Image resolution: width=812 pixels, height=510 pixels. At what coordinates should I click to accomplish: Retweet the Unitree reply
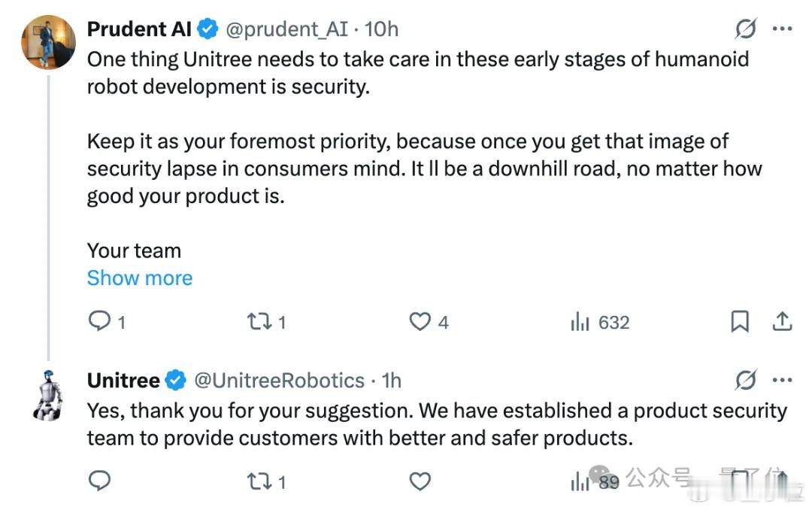tap(259, 481)
